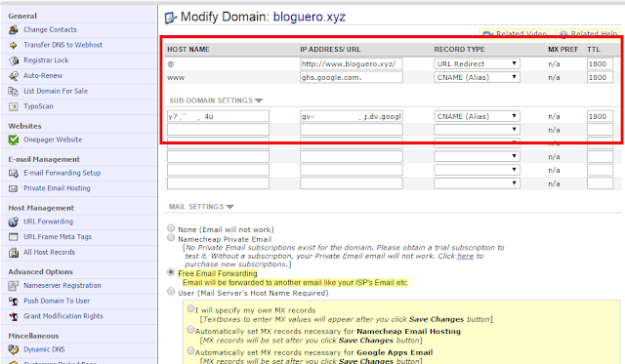Click the Auto-Renew icon
The image size is (625, 364).
[14, 76]
